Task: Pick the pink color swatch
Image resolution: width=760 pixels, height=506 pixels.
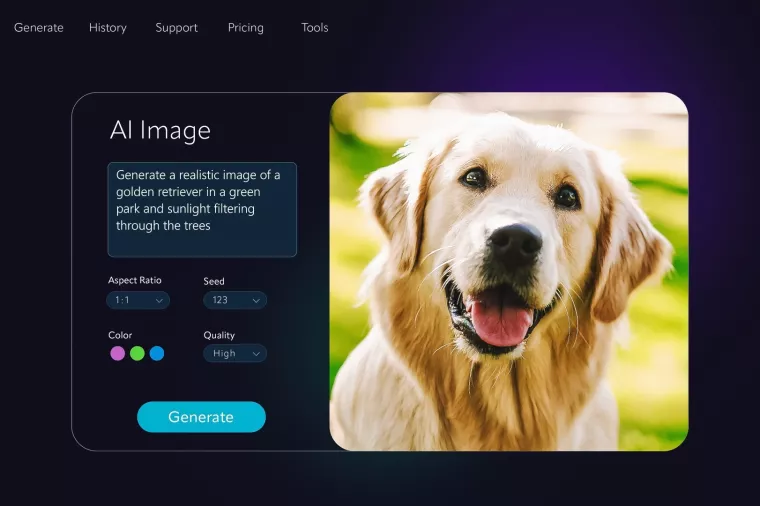Action: [117, 353]
